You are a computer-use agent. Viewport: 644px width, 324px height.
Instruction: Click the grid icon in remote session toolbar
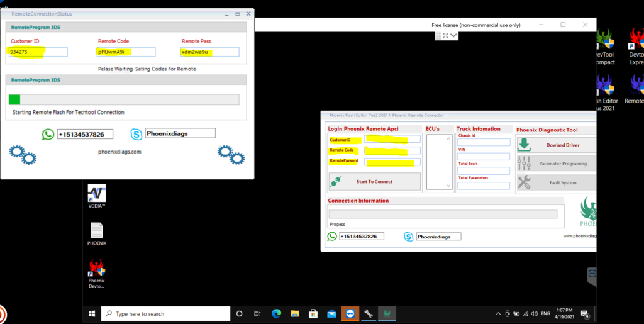pyautogui.click(x=438, y=36)
